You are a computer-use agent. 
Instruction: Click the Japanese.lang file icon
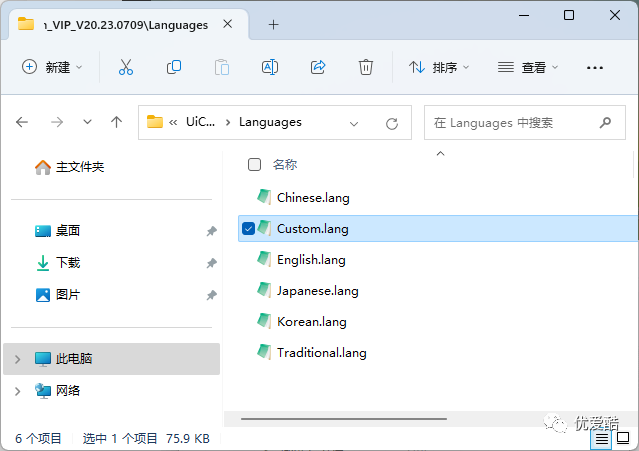tap(264, 290)
